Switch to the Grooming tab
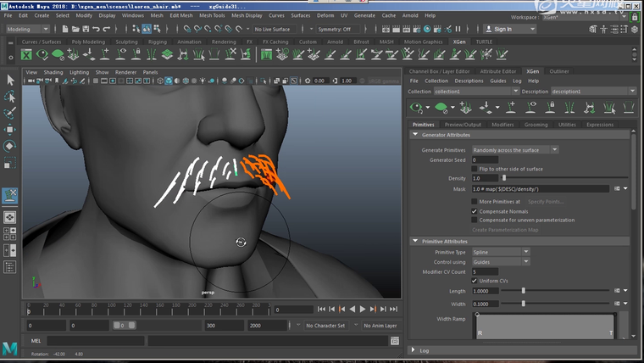 click(x=536, y=125)
